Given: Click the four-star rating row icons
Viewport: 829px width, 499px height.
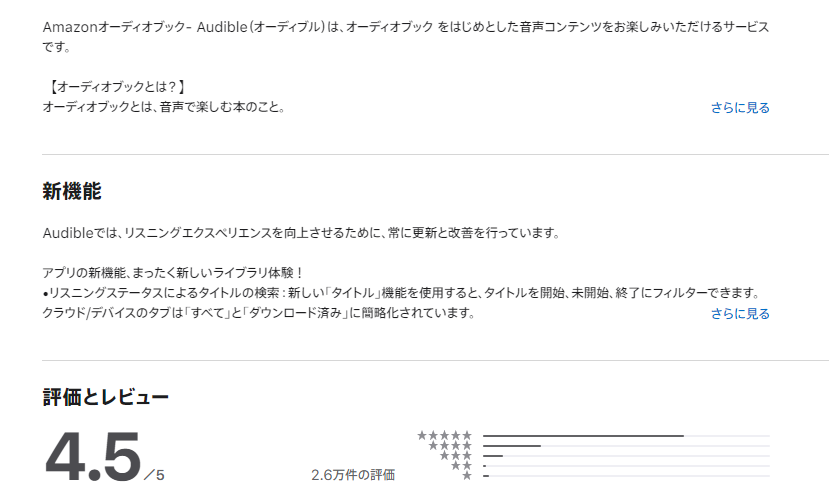Looking at the screenshot, I should [x=450, y=446].
